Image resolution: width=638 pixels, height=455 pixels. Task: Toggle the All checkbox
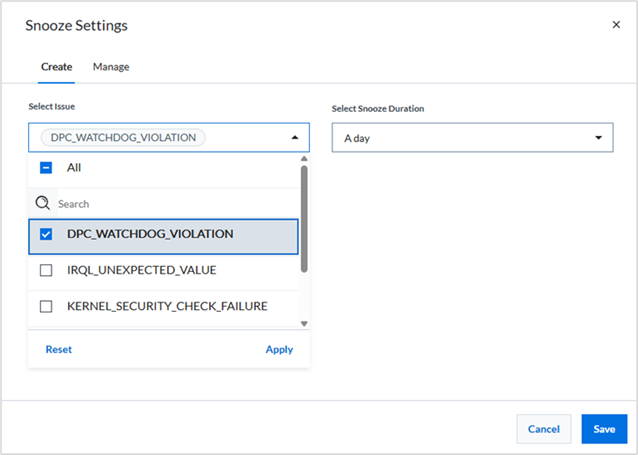[x=46, y=167]
